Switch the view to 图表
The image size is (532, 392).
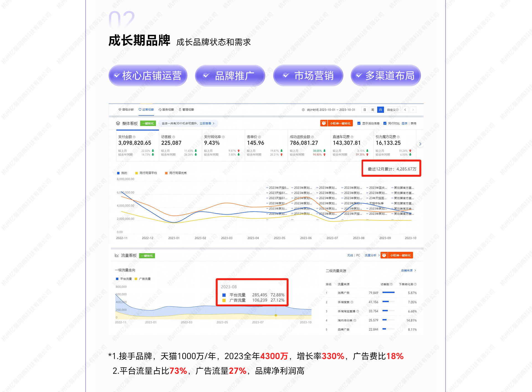(x=405, y=123)
